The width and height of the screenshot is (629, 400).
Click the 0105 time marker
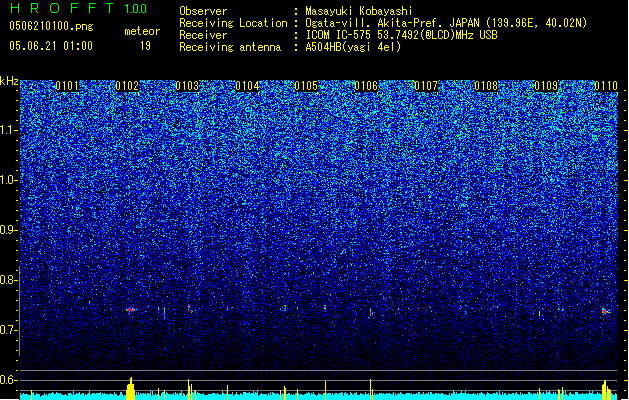point(306,86)
